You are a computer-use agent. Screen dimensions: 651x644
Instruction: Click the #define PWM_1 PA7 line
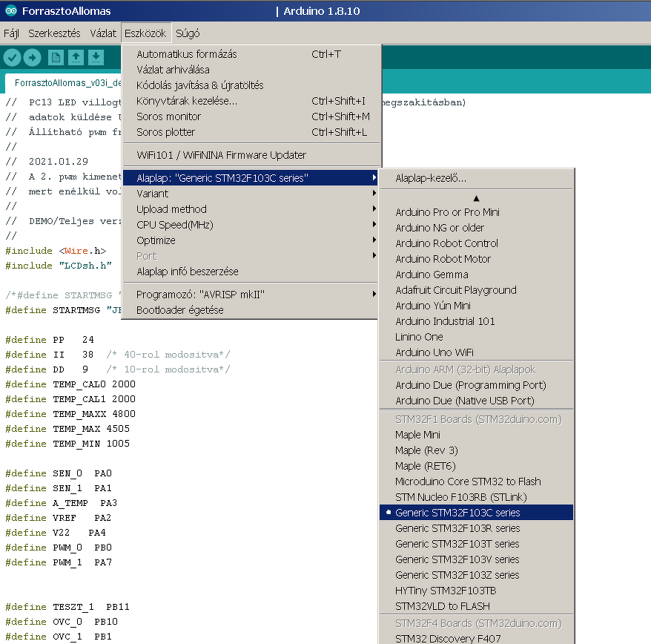59,562
